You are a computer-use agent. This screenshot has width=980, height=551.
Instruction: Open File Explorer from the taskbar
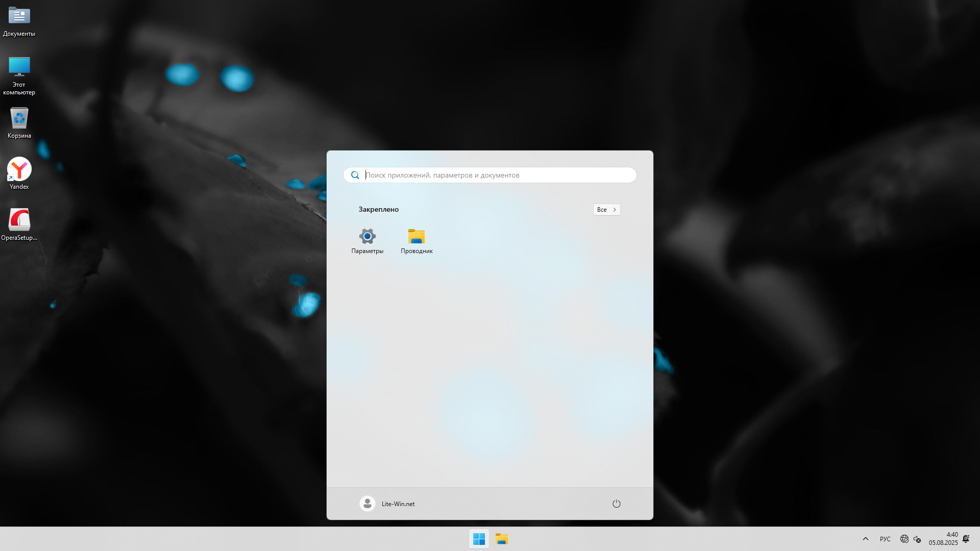click(502, 539)
